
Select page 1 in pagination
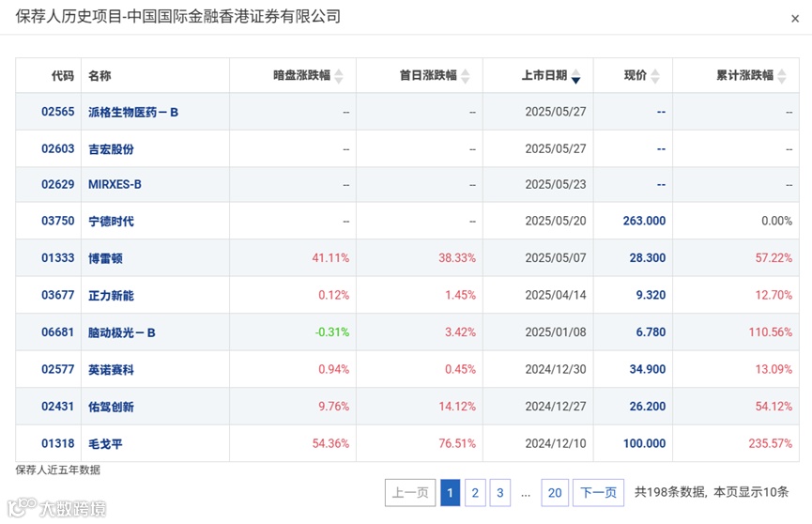pyautogui.click(x=450, y=492)
